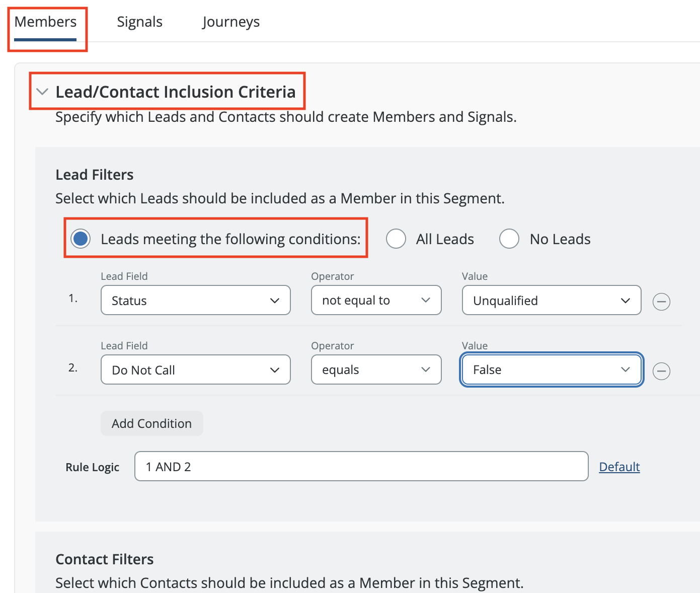700x593 pixels.
Task: Choose the All Leads radio option
Action: [x=396, y=239]
